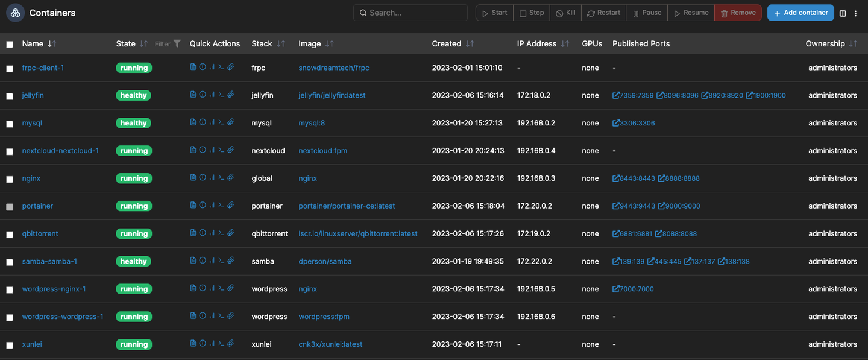Viewport: 868px width, 360px height.
Task: Open exec console for portainer container
Action: point(221,206)
